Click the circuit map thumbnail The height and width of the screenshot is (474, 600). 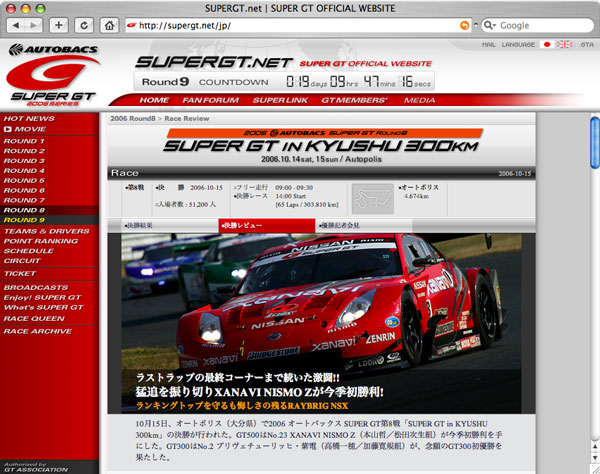coord(373,199)
